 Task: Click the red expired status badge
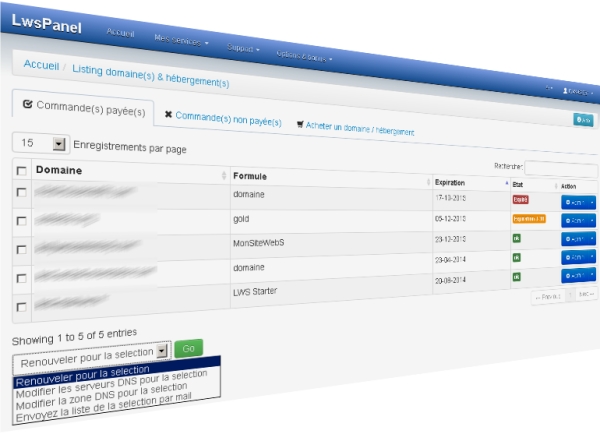pos(521,200)
